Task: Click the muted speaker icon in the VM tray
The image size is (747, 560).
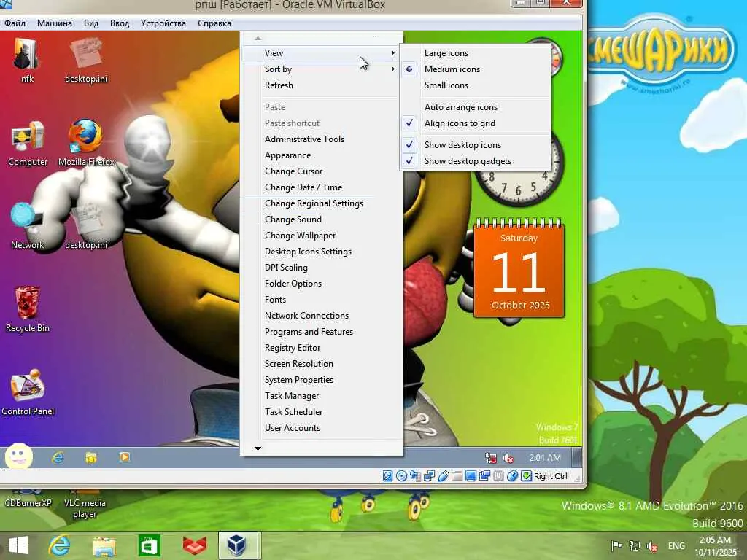Action: (508, 458)
